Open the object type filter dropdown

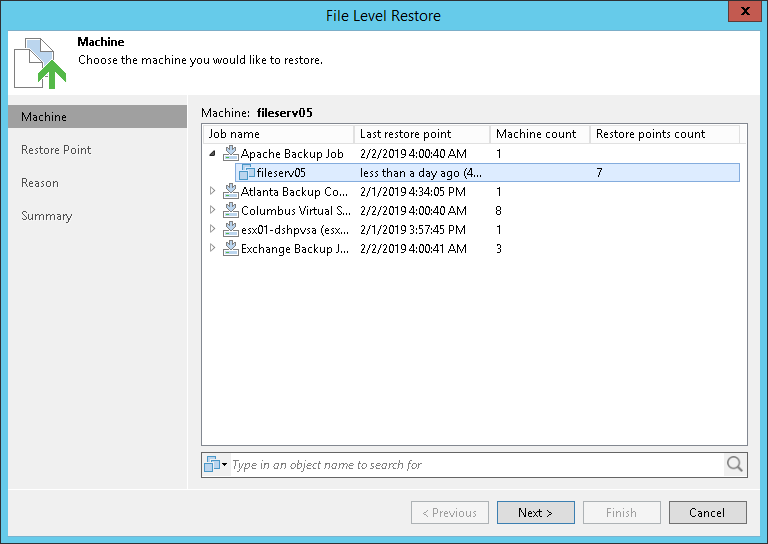tap(216, 465)
